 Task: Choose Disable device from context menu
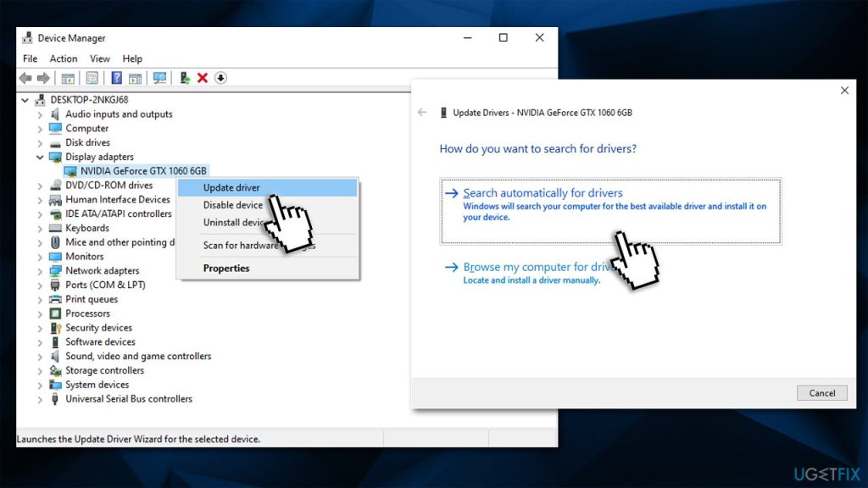(x=267, y=205)
